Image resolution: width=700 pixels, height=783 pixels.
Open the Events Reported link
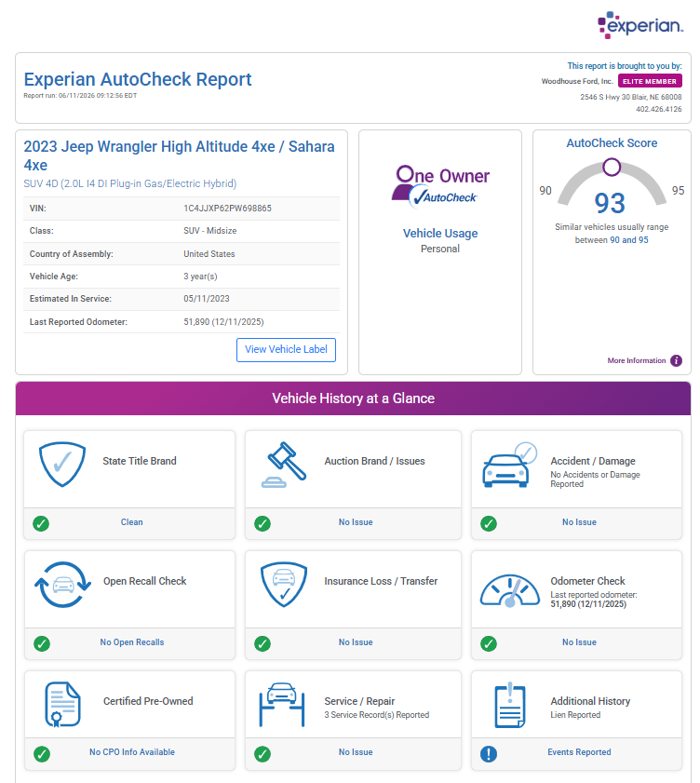(579, 752)
